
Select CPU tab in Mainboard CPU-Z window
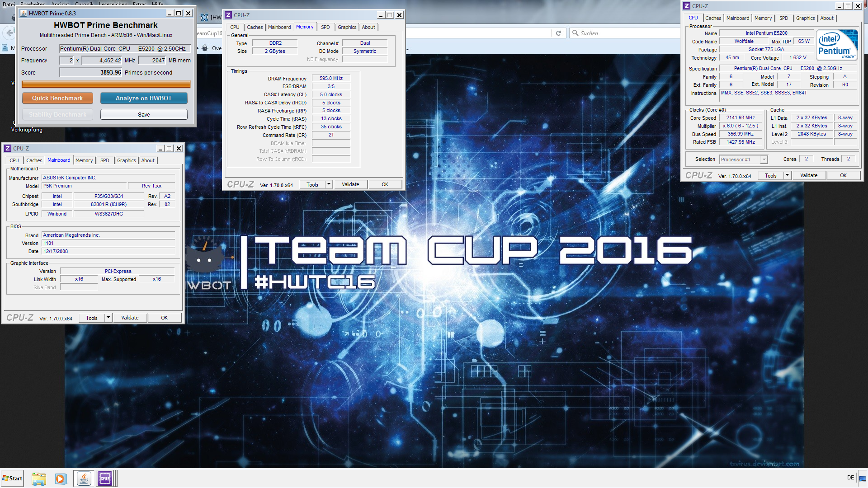click(x=14, y=160)
